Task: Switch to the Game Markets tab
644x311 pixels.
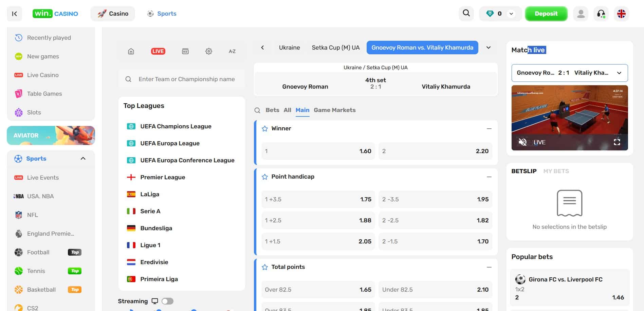Action: point(334,110)
